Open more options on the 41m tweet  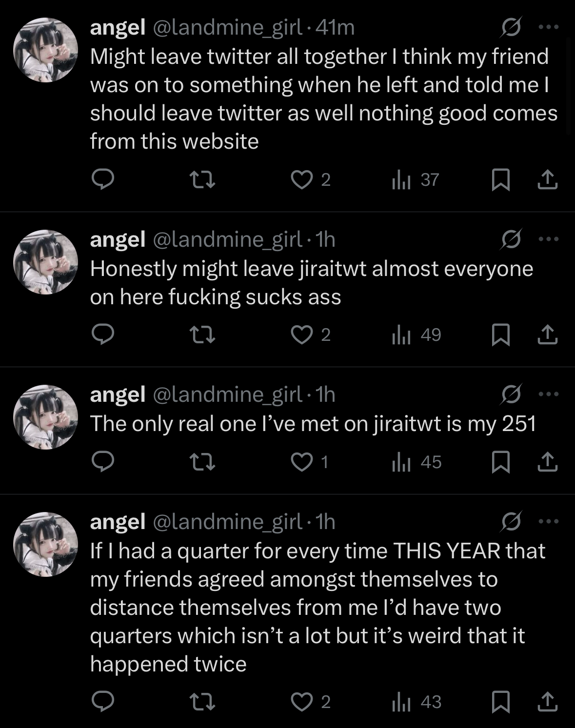point(549,27)
